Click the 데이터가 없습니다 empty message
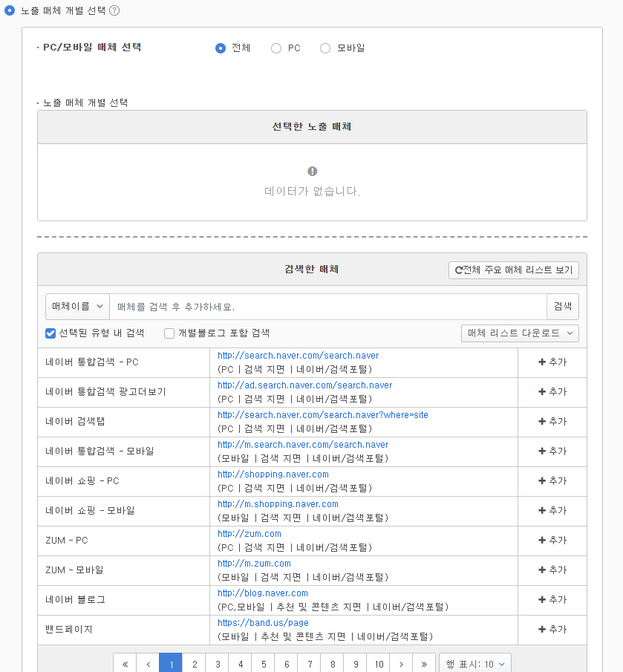623x672 pixels. coord(312,191)
